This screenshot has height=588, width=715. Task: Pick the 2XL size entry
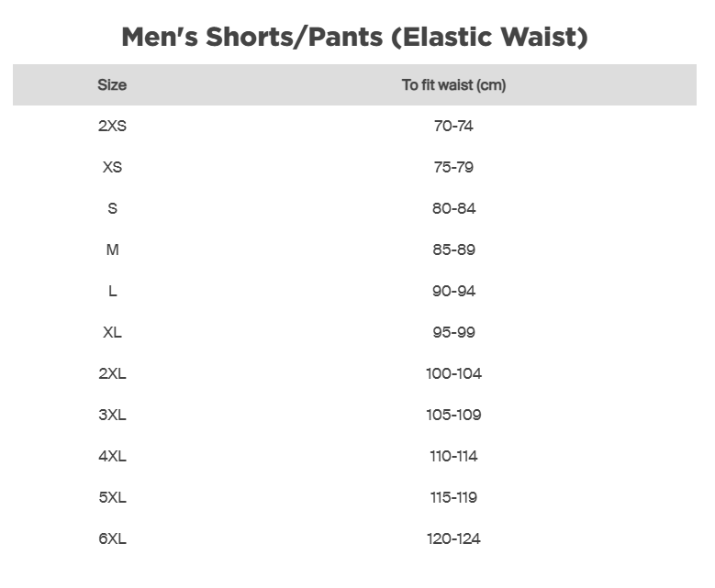112,373
